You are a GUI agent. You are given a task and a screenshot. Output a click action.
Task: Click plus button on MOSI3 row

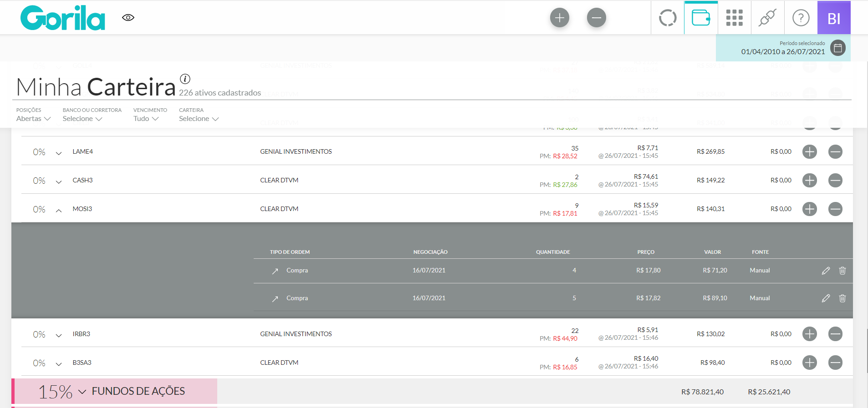click(809, 209)
